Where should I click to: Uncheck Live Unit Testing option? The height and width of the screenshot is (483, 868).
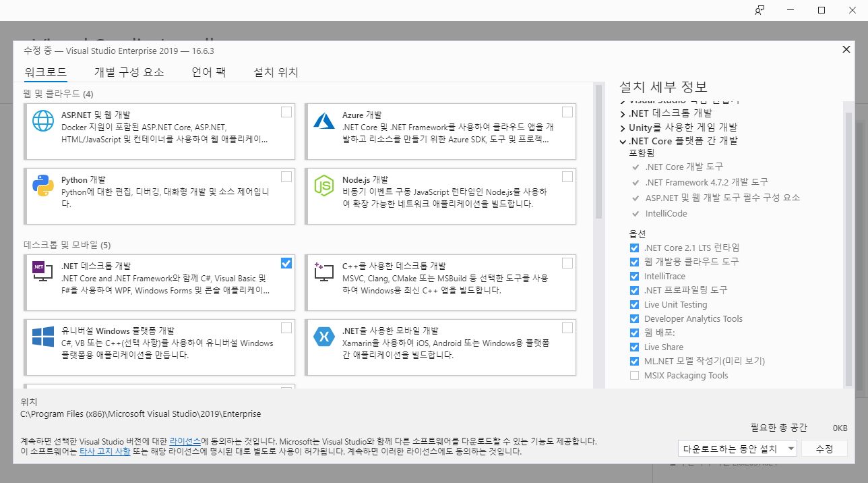click(x=634, y=305)
